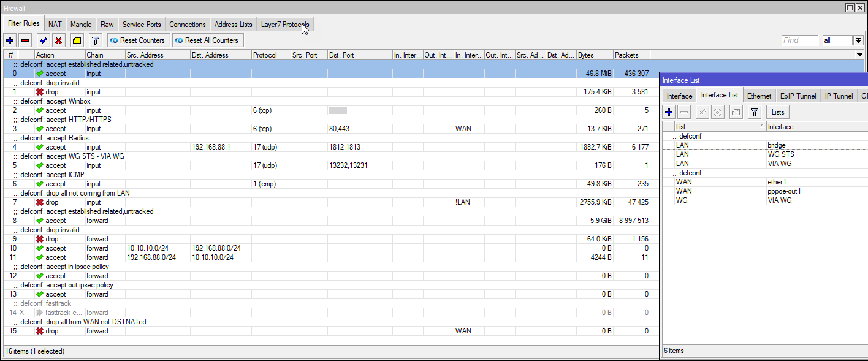868x361 pixels.
Task: Add new entry in Interface List window
Action: [669, 112]
